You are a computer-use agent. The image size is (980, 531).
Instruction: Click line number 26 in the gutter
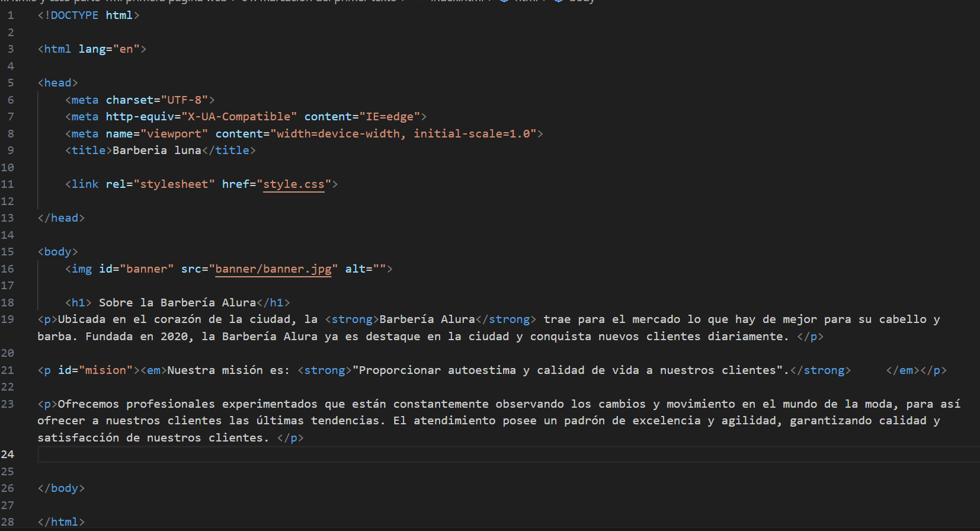(x=7, y=488)
